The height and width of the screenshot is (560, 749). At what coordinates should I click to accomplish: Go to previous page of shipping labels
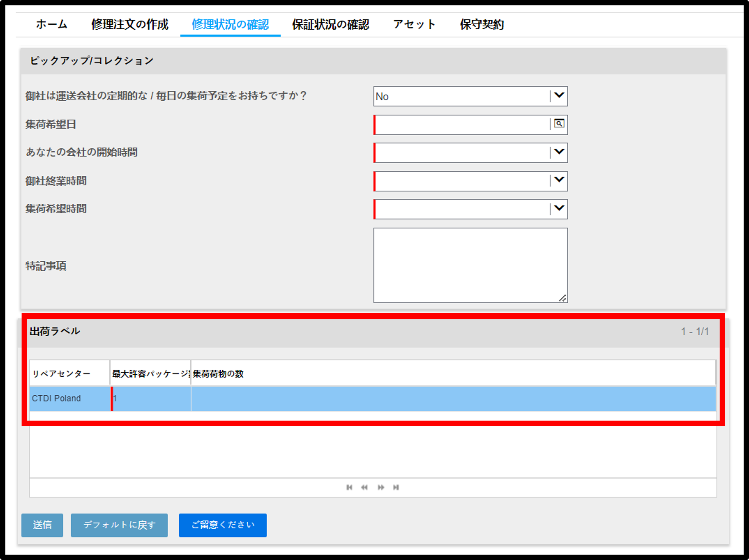tap(364, 487)
